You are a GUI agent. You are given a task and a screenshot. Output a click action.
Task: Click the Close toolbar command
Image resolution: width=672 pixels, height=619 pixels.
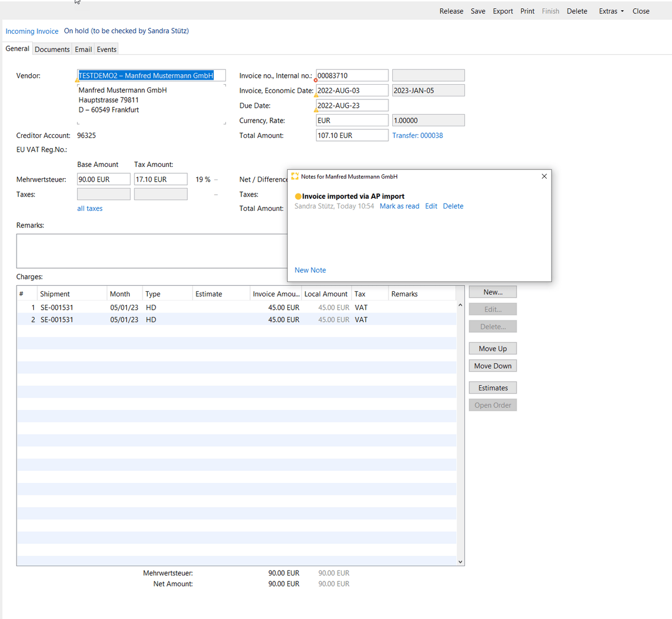click(x=641, y=11)
